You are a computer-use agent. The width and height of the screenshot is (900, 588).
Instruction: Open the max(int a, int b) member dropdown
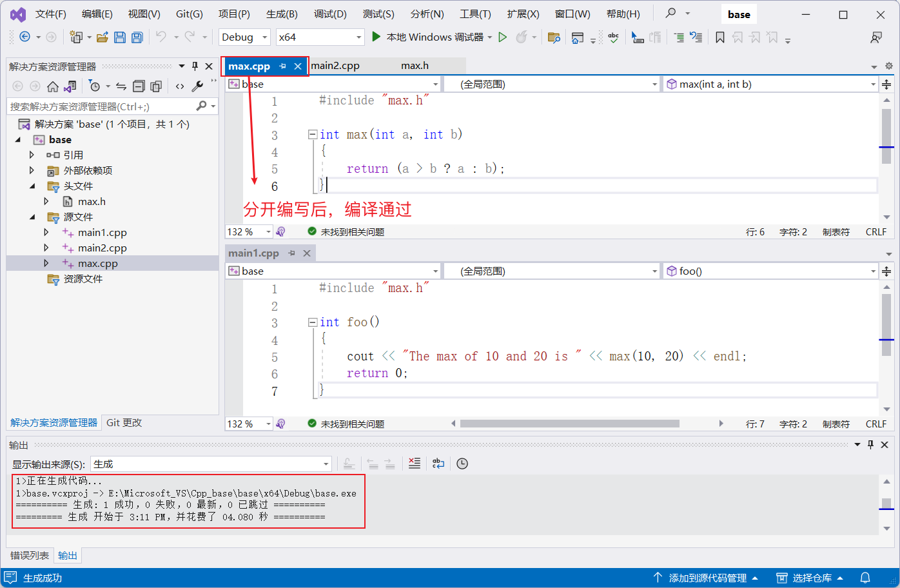[x=770, y=84]
